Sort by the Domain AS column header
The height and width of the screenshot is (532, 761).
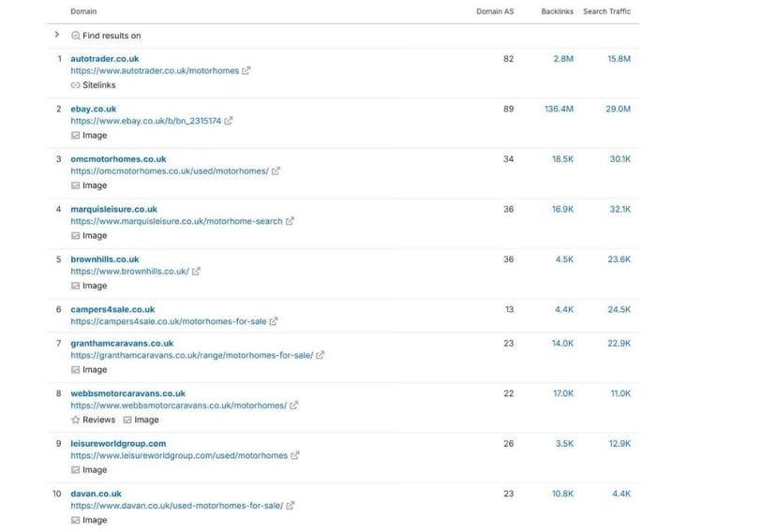pos(495,11)
